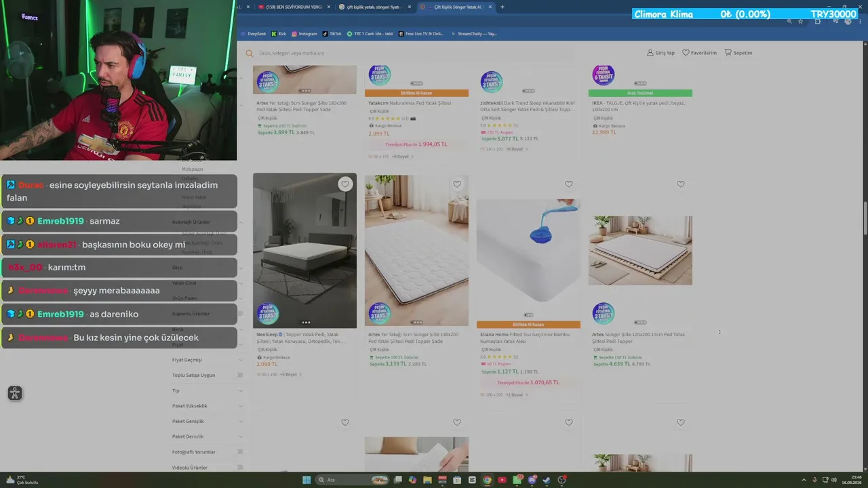
Task: Open a new browser tab
Action: tap(502, 7)
